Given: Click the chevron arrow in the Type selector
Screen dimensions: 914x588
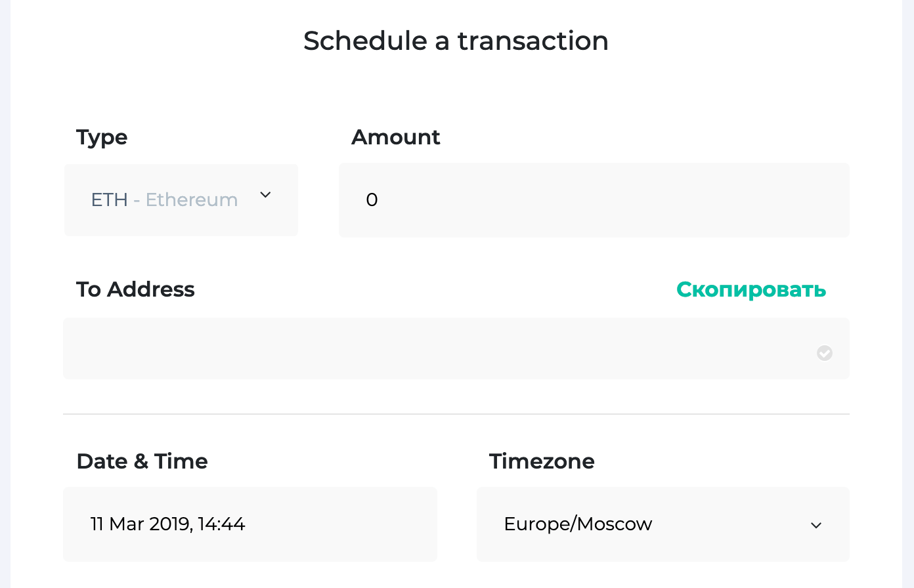Looking at the screenshot, I should 265,195.
